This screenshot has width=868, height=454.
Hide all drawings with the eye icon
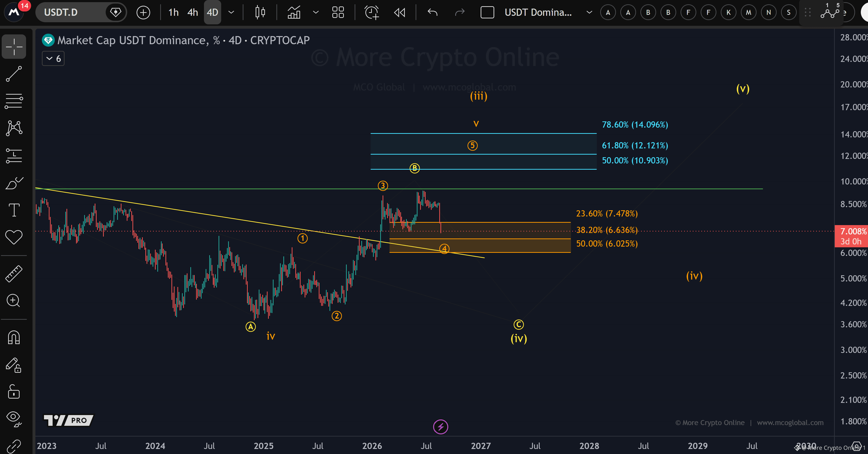(14, 419)
